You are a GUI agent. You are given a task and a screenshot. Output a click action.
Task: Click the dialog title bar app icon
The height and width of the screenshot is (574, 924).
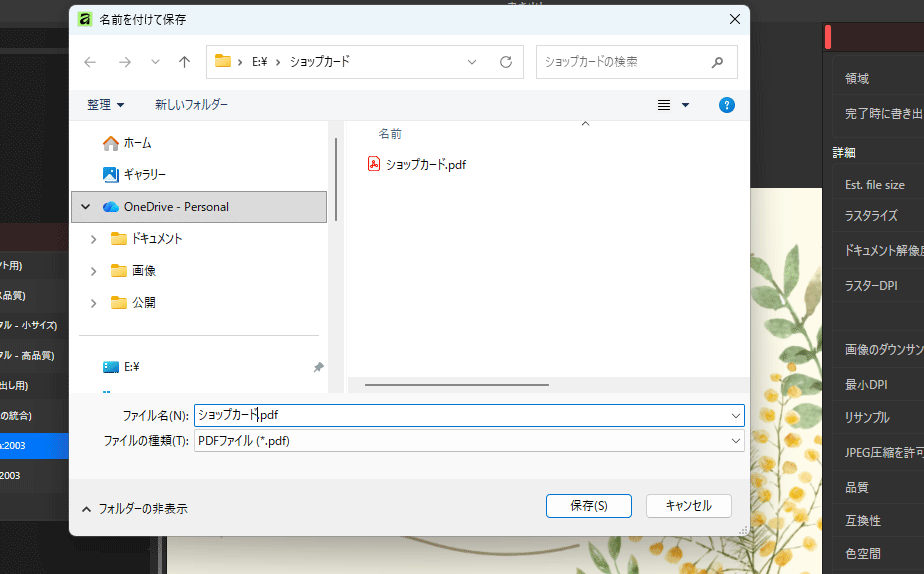click(x=85, y=19)
